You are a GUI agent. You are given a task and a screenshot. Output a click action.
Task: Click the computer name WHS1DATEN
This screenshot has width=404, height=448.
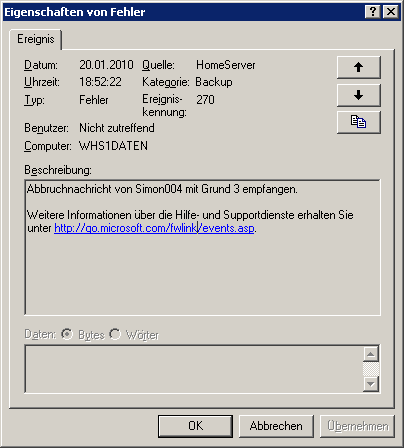113,146
